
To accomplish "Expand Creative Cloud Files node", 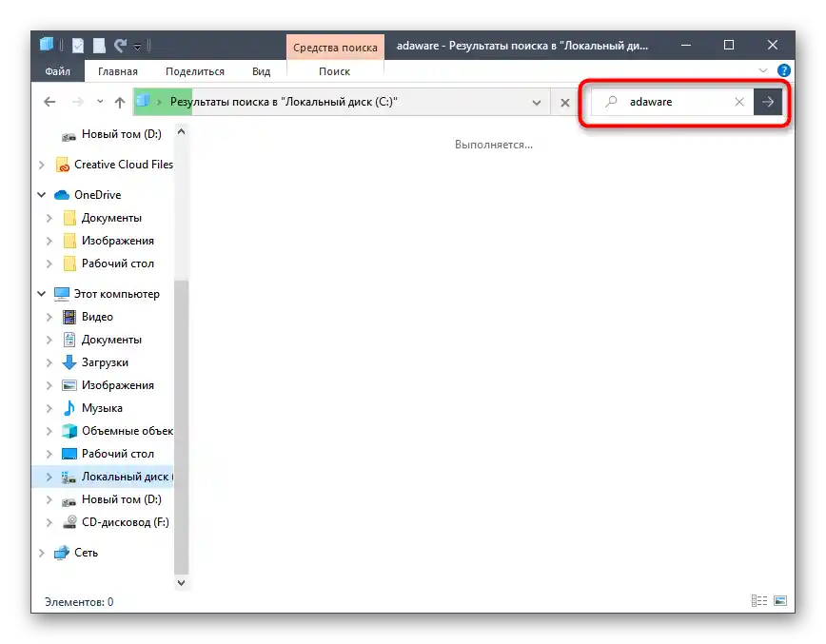I will click(x=42, y=165).
